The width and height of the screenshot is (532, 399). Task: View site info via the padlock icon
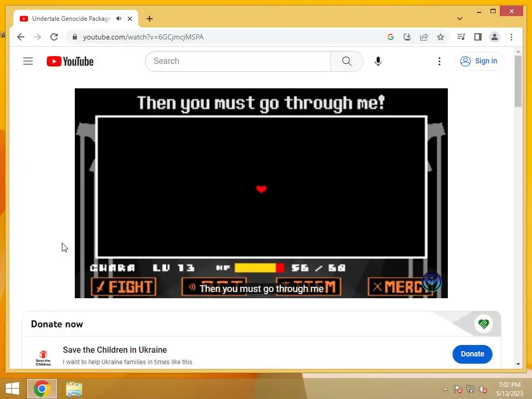click(75, 37)
